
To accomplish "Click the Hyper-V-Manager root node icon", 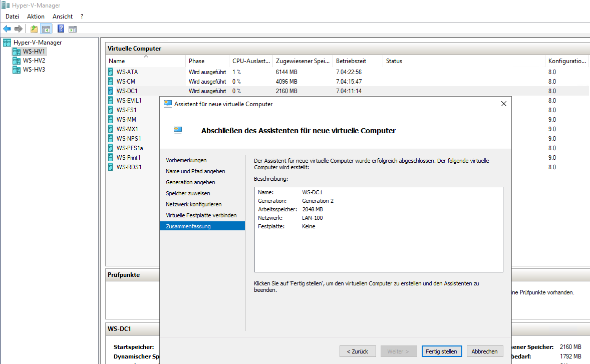I will (x=7, y=43).
